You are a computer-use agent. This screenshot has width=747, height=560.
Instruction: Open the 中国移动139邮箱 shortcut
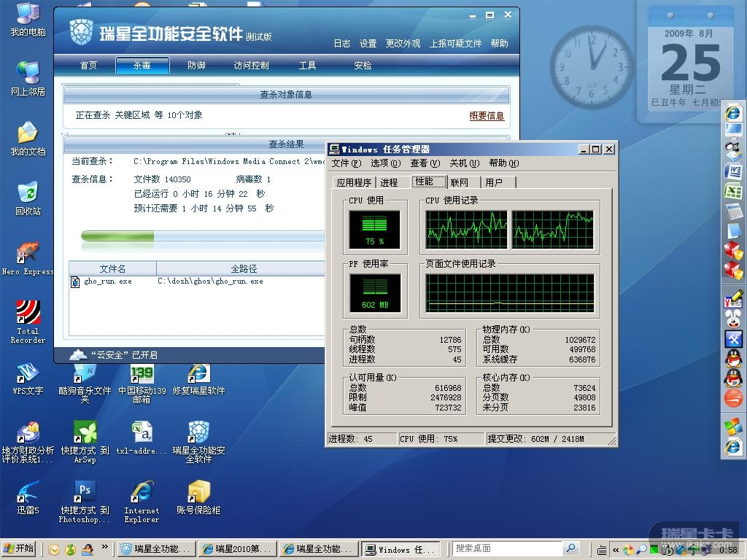pos(142,382)
